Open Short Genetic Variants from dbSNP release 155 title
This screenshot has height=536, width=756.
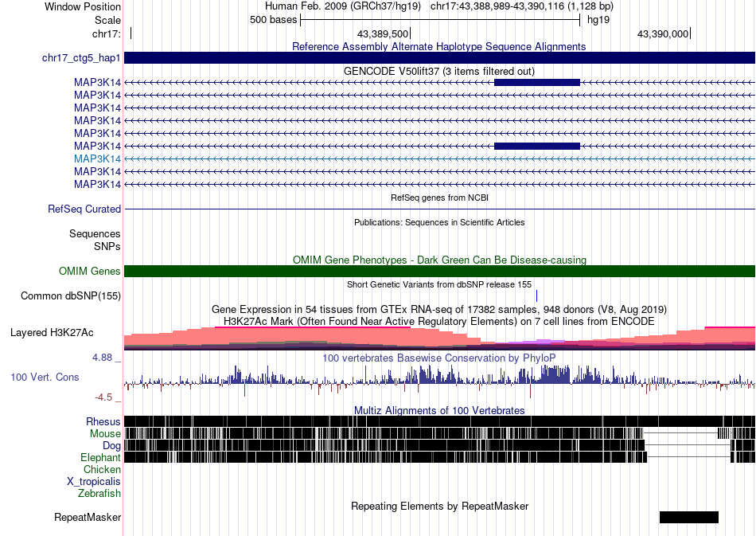tap(439, 284)
